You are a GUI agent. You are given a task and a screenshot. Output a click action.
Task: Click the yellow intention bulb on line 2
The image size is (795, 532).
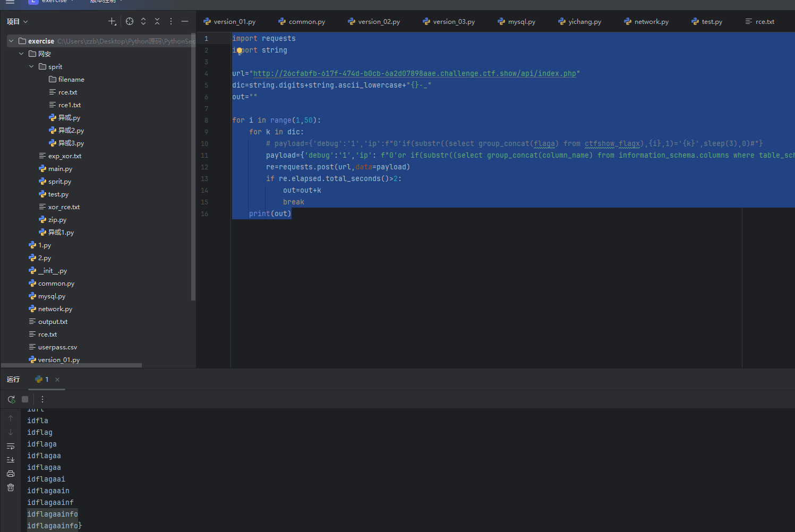240,50
